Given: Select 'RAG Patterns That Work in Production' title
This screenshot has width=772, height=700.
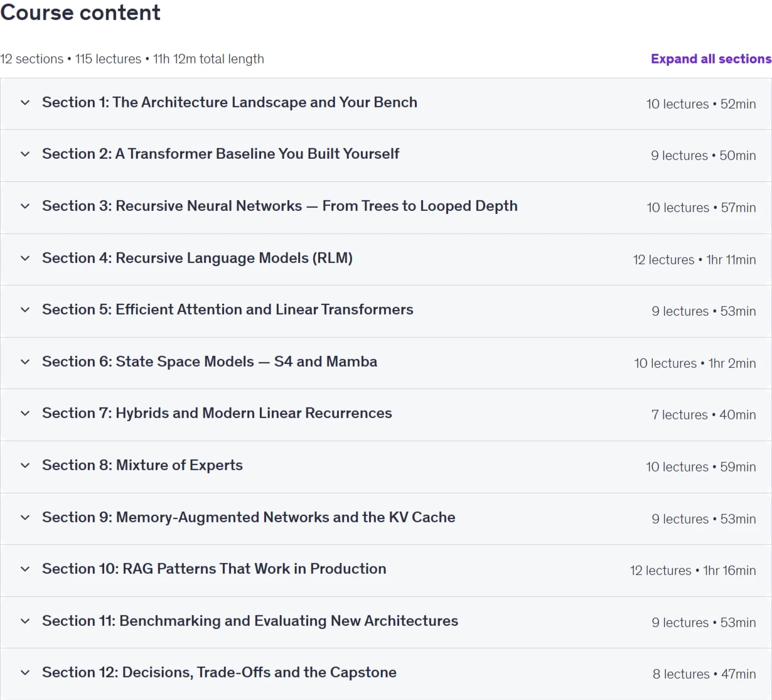Looking at the screenshot, I should [x=255, y=569].
